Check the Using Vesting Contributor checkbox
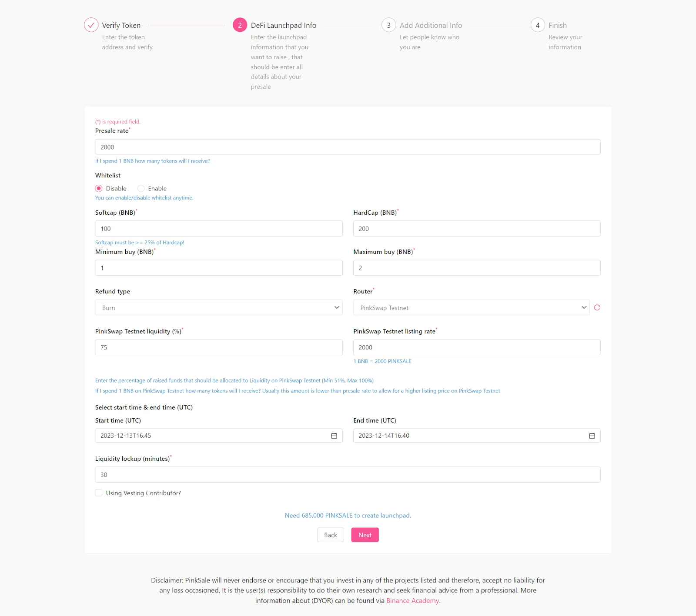 [x=99, y=493]
